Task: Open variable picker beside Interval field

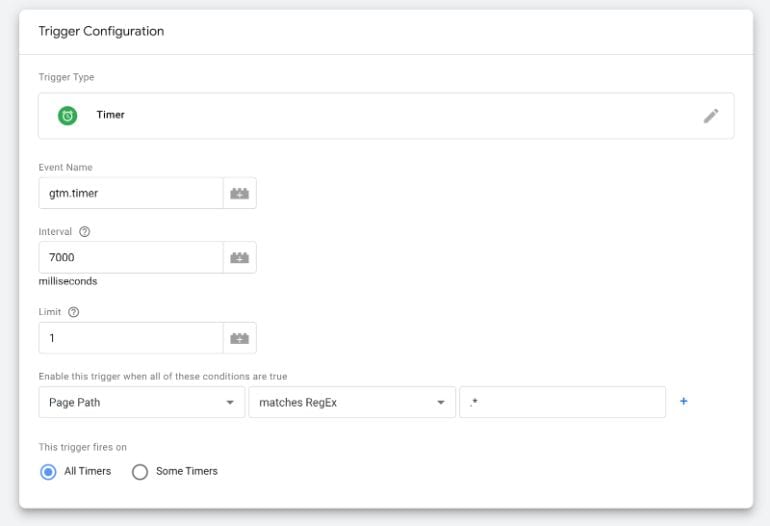Action: click(240, 258)
